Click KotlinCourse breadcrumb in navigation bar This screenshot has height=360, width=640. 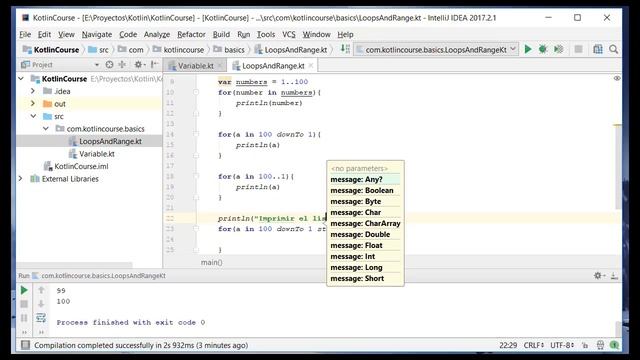click(x=51, y=50)
